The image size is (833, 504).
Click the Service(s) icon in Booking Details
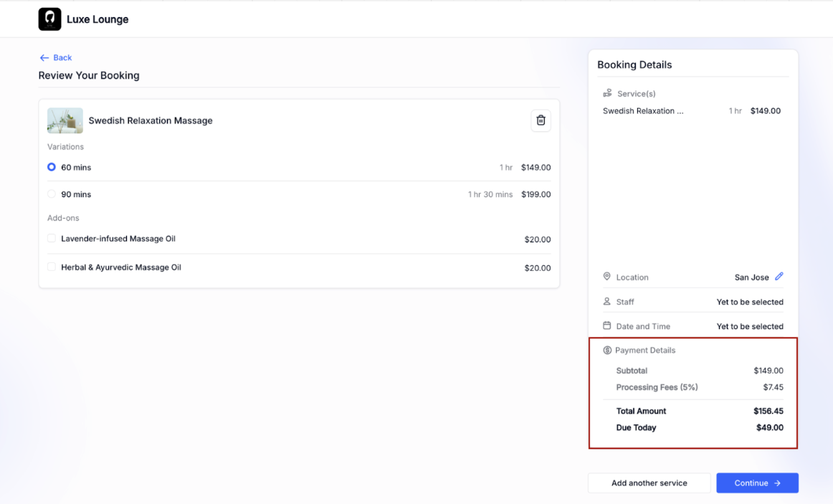click(607, 93)
